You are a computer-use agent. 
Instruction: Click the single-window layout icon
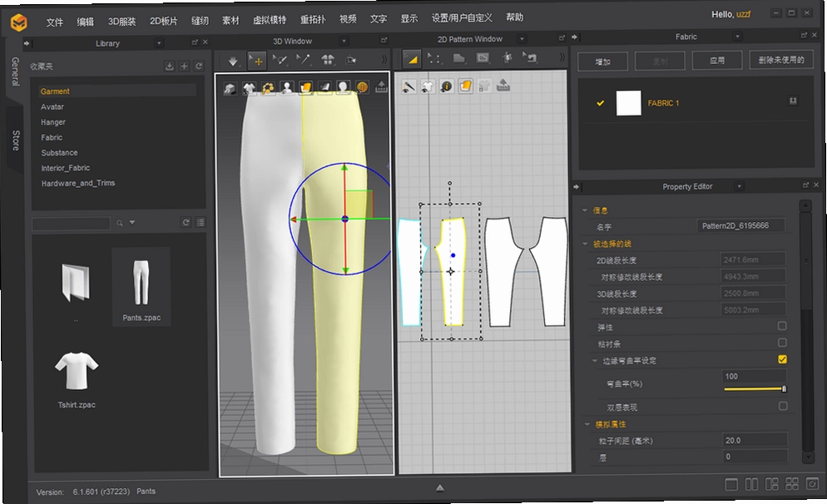(731, 485)
